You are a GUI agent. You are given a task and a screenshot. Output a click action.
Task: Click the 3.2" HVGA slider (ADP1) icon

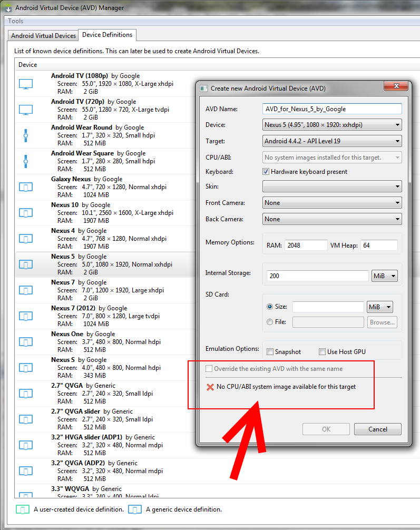[26, 445]
